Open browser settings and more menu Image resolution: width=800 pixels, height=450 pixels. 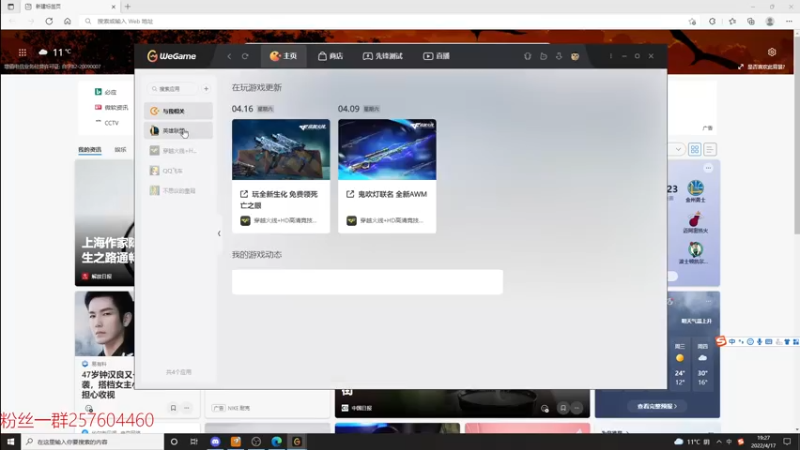(x=789, y=21)
